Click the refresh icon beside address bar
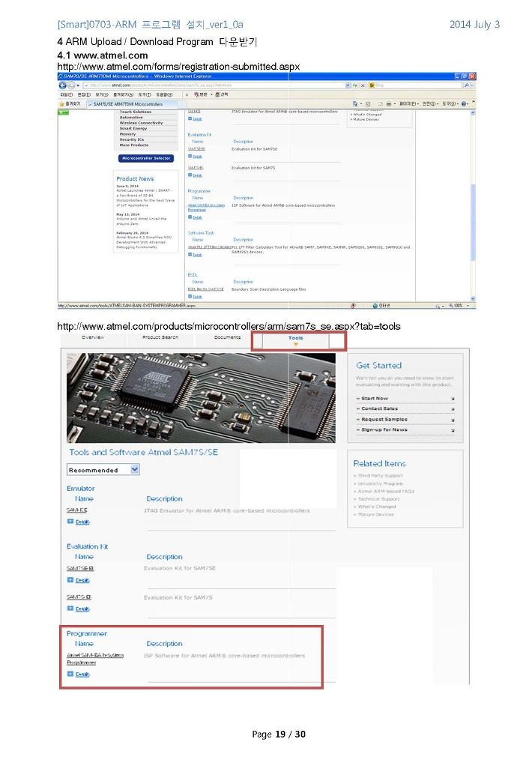The image size is (532, 757). click(355, 85)
